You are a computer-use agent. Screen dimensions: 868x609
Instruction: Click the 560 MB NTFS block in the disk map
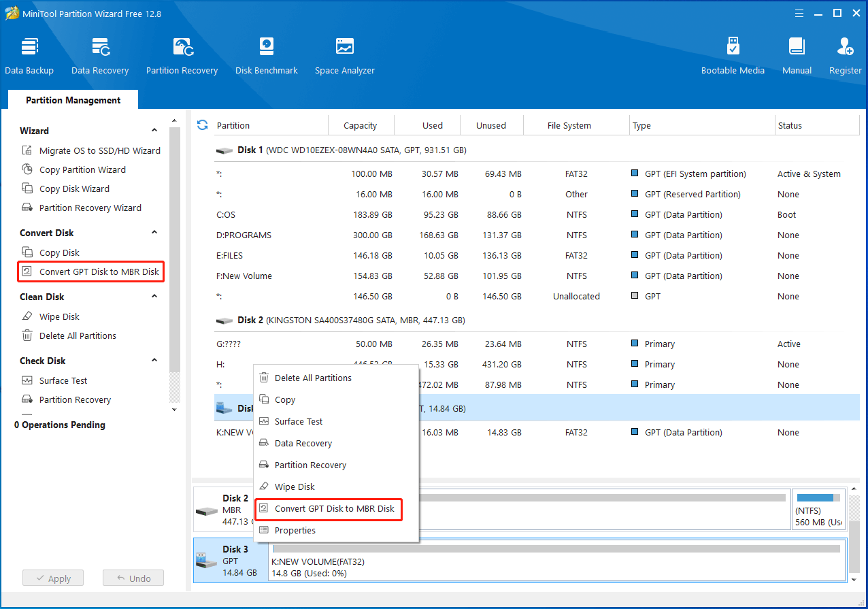(x=818, y=510)
